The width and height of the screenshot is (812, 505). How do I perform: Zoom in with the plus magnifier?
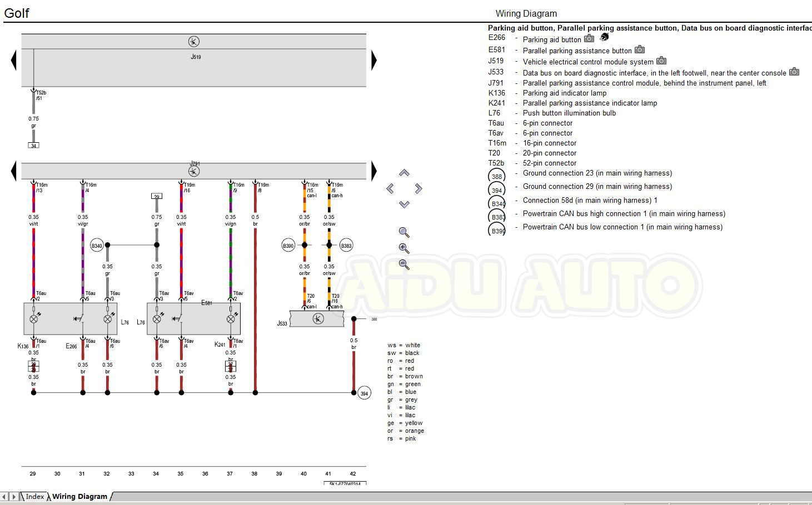click(404, 248)
